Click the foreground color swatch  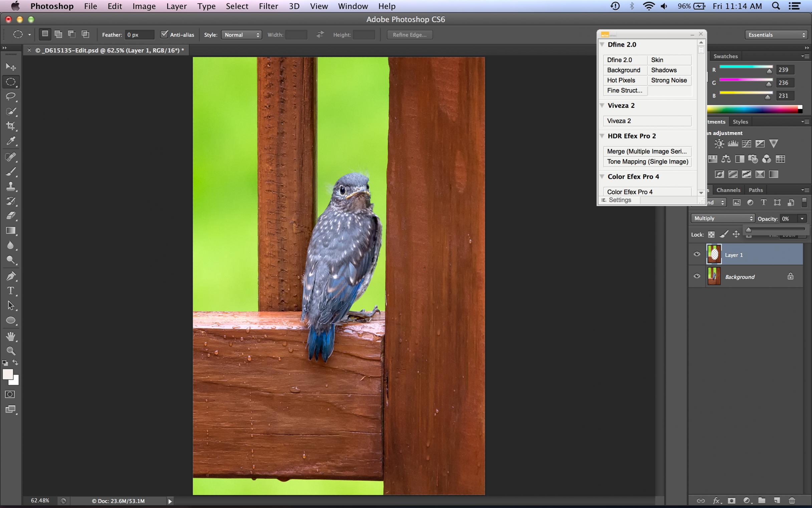click(x=7, y=374)
